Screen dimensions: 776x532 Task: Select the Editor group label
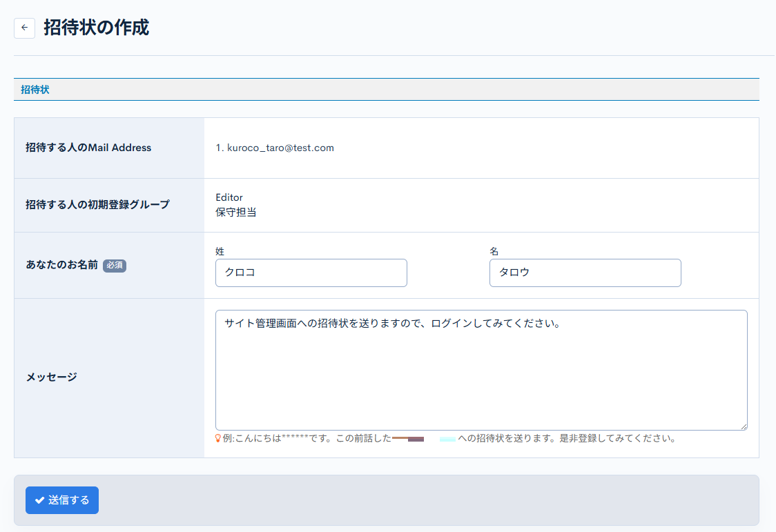pyautogui.click(x=229, y=197)
